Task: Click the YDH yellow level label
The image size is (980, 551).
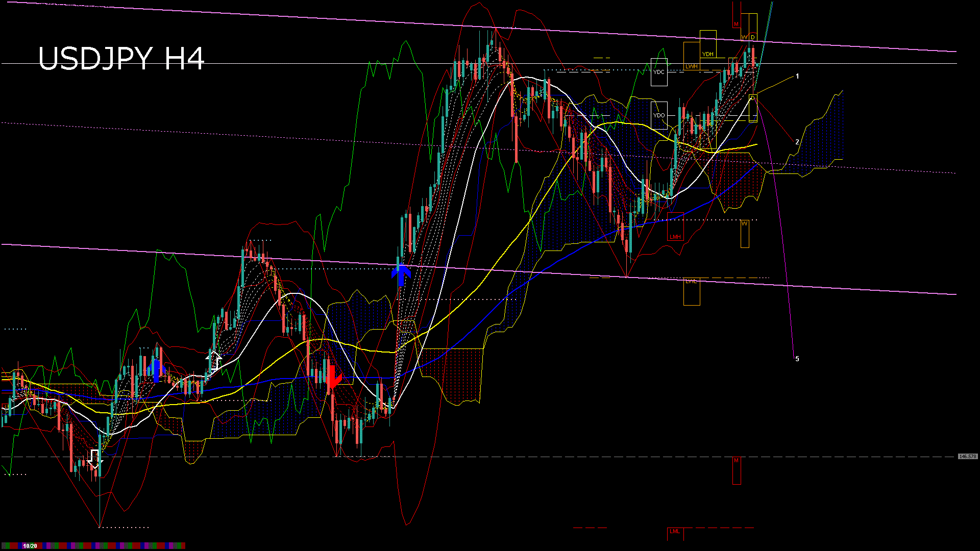Action: [x=707, y=54]
